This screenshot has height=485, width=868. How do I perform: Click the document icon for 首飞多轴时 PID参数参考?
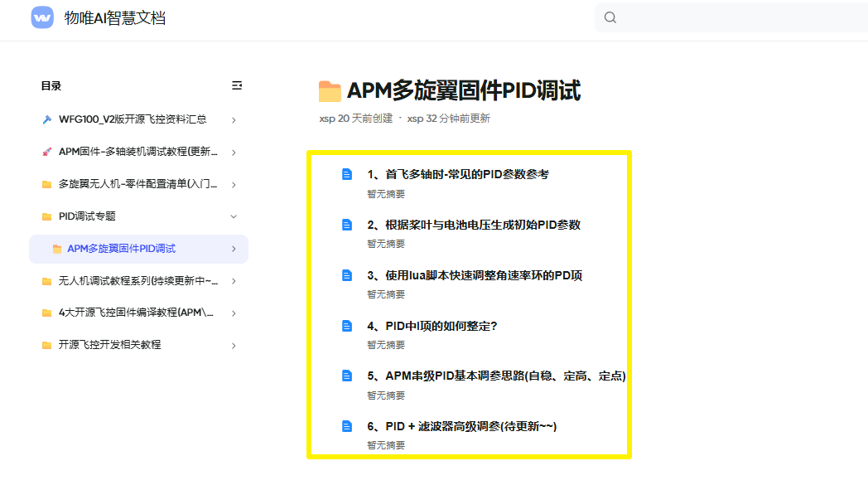pyautogui.click(x=348, y=174)
